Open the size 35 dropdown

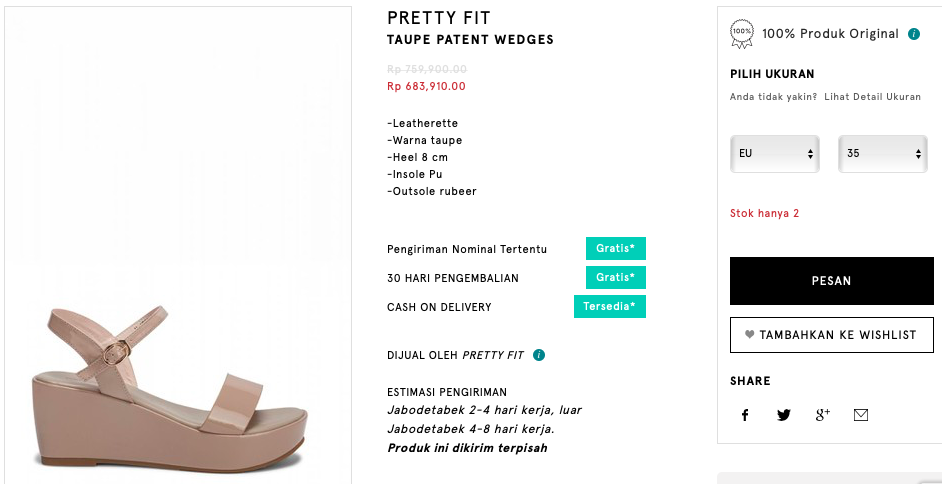882,154
